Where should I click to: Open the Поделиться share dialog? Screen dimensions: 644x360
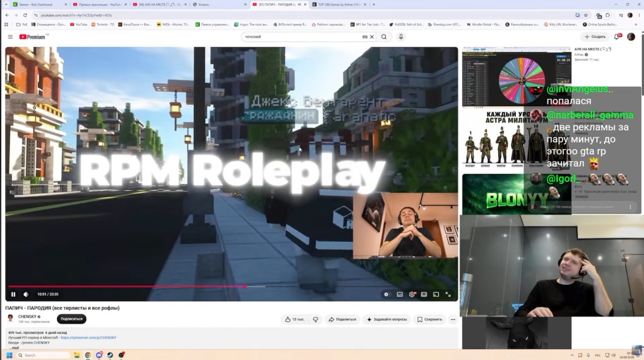342,319
